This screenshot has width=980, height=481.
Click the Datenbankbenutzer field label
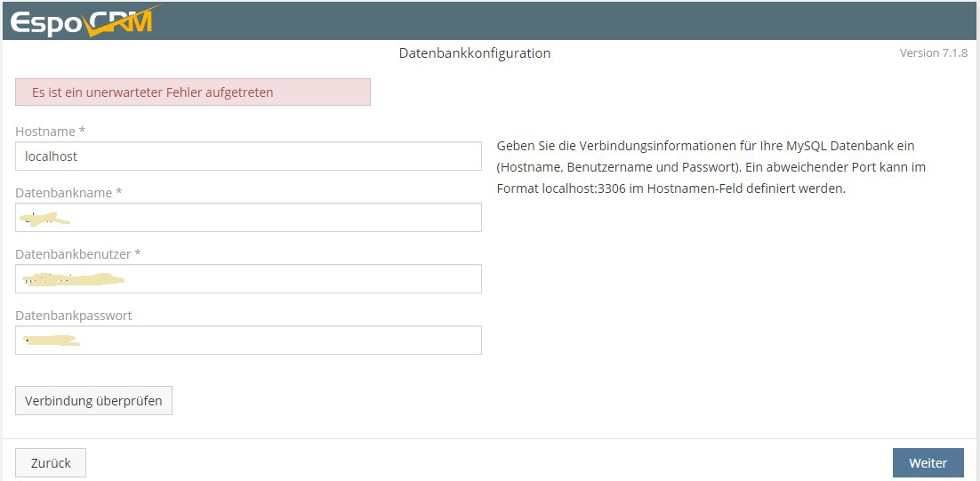coord(78,254)
